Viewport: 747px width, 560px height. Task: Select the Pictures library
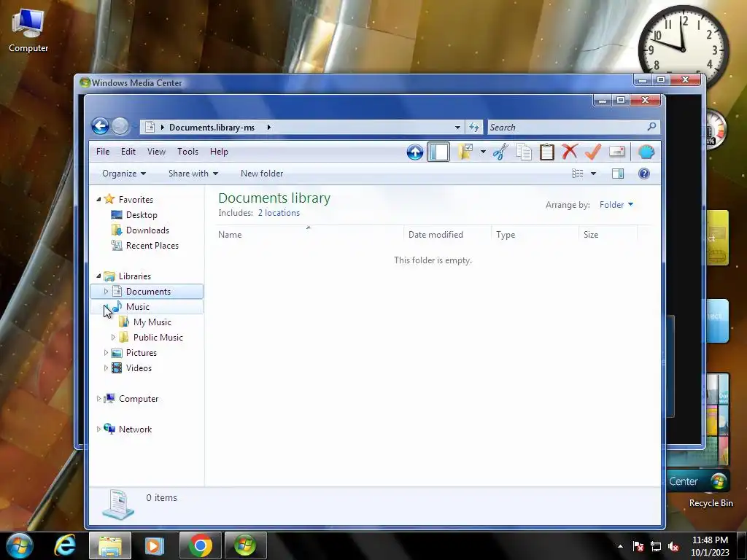point(141,353)
